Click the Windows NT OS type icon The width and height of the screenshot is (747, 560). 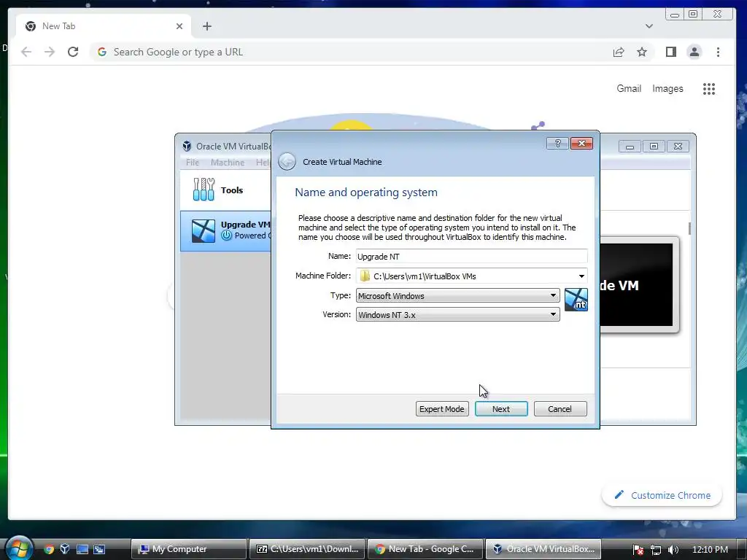tap(576, 300)
